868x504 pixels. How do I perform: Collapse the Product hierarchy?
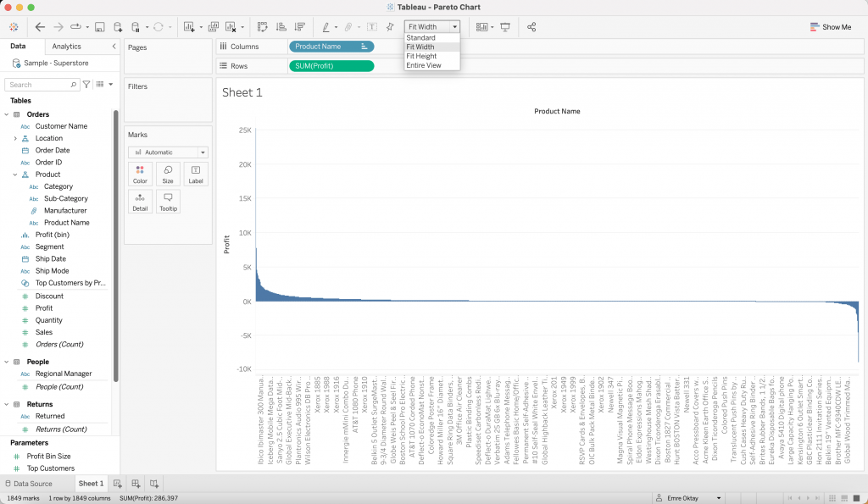tap(15, 174)
